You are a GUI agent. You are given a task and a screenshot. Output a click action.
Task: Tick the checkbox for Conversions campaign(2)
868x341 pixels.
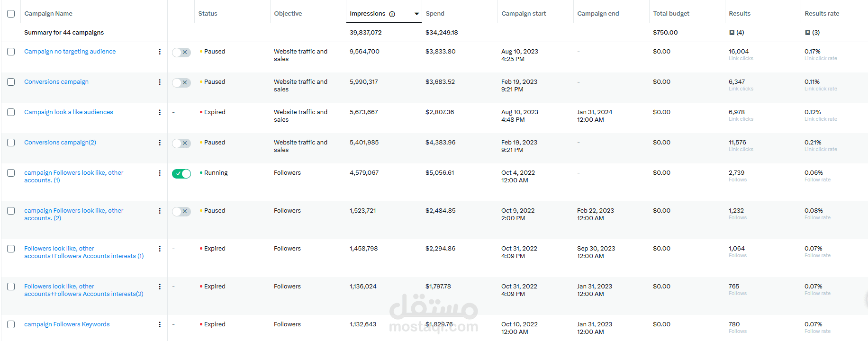pos(11,143)
